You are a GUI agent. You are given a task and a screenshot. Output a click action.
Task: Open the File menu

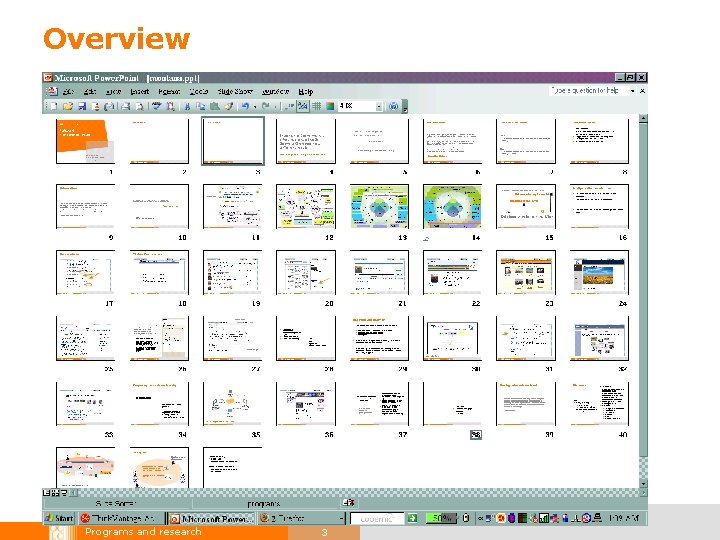point(68,91)
